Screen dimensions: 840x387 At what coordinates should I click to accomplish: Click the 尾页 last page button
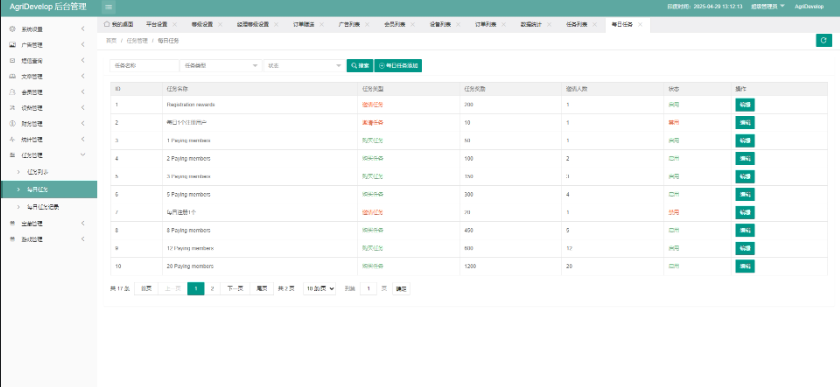262,288
